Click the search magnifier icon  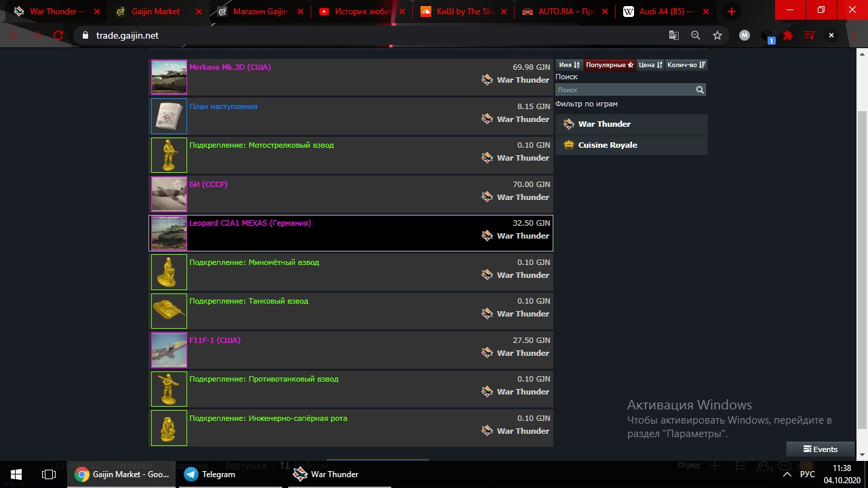(x=700, y=89)
